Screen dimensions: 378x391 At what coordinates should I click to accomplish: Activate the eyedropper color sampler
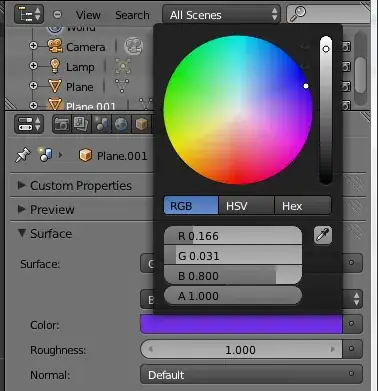(323, 235)
